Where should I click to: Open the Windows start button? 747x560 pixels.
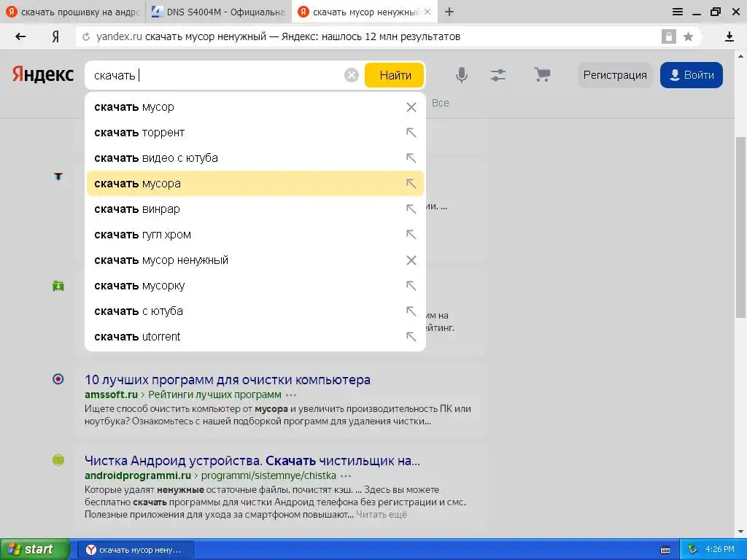[34, 550]
